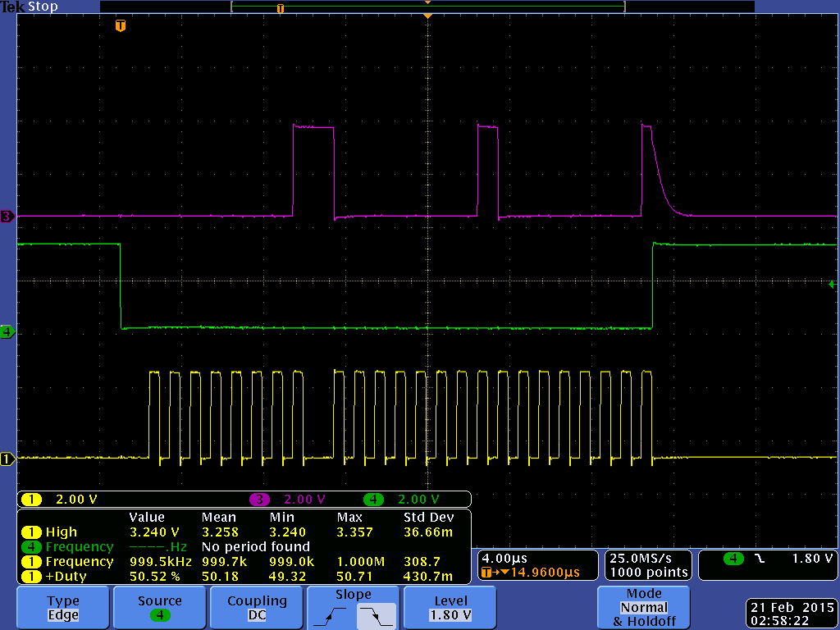Click the 25.0MS/s sample rate readout
The width and height of the screenshot is (840, 630).
[640, 558]
